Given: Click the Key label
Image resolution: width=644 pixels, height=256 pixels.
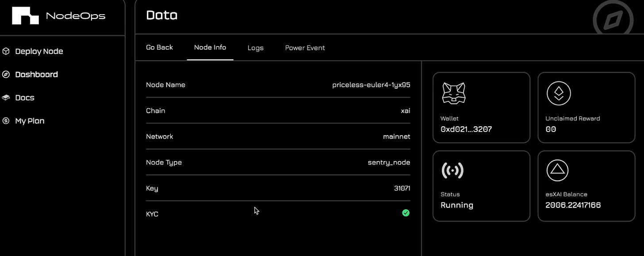Looking at the screenshot, I should (152, 188).
